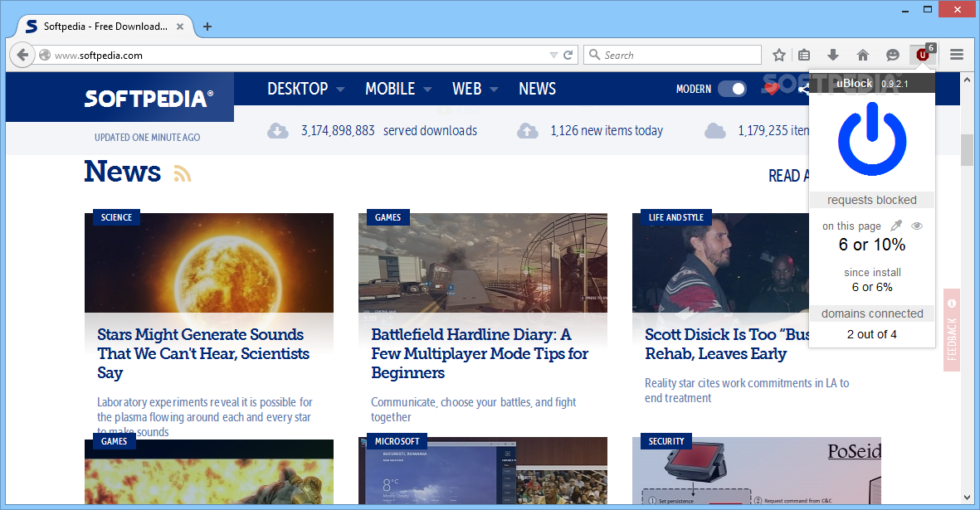Bookmark this page with the star icon
Viewport: 980px width, 510px height.
click(x=778, y=55)
